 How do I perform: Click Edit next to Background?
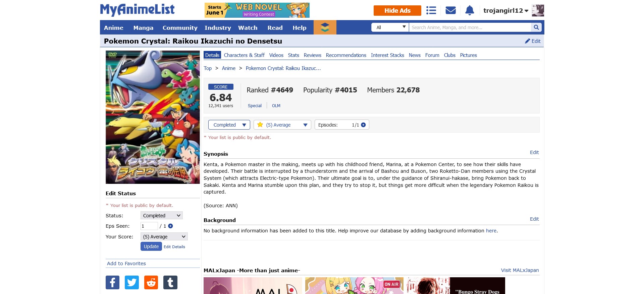tap(534, 219)
